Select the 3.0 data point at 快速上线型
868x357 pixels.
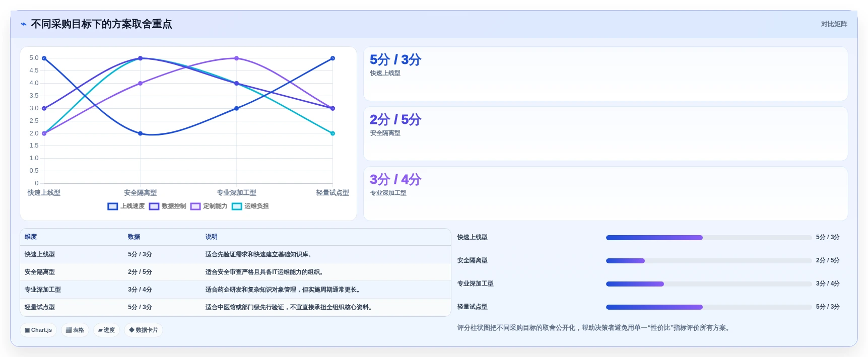coord(44,108)
